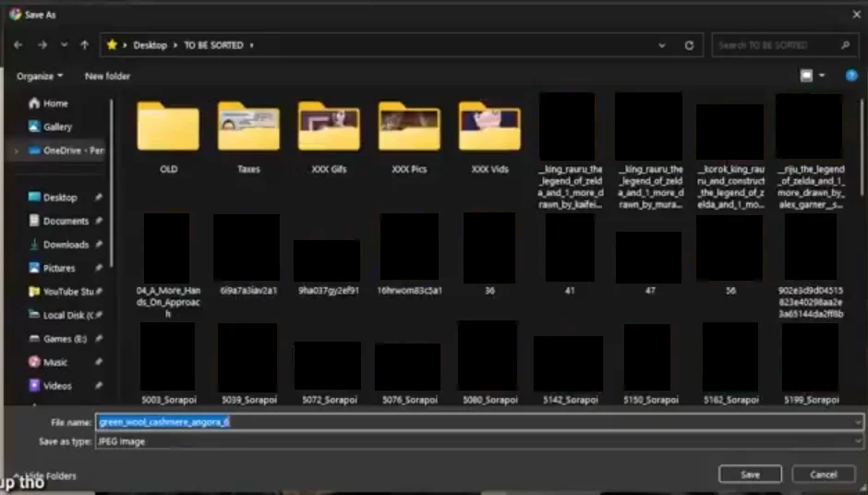Select the file named 36
868x495 pixels.
(x=489, y=254)
